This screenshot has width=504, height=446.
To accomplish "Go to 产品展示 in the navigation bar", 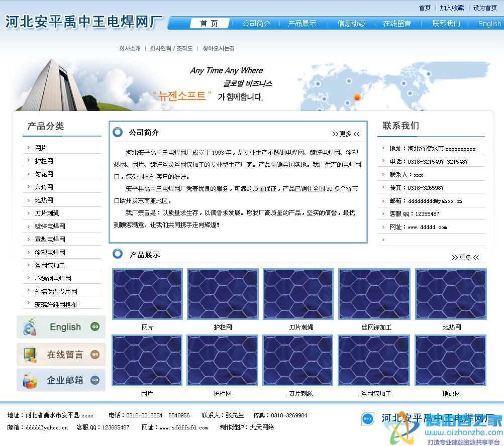I will pyautogui.click(x=302, y=24).
